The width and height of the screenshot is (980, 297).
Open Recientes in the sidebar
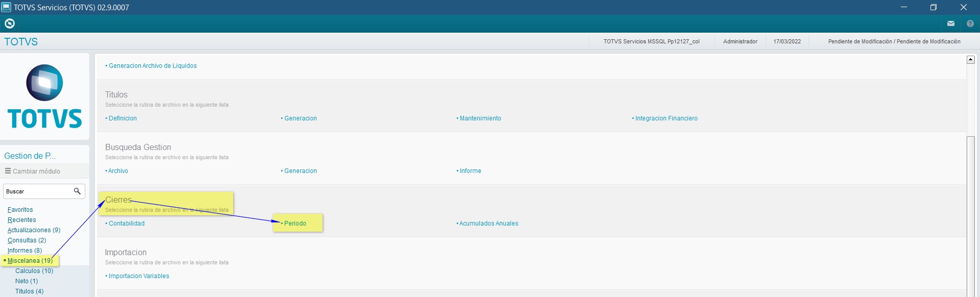tap(21, 220)
